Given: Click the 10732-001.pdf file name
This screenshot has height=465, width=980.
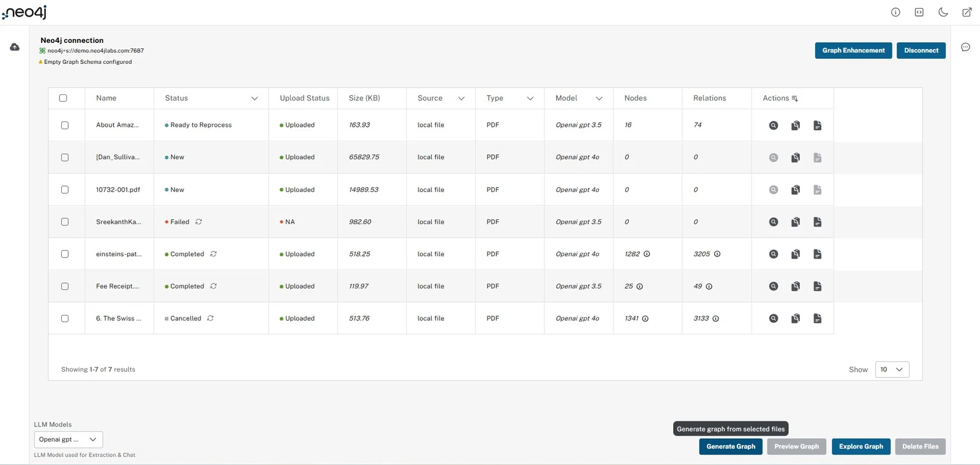Looking at the screenshot, I should [118, 190].
